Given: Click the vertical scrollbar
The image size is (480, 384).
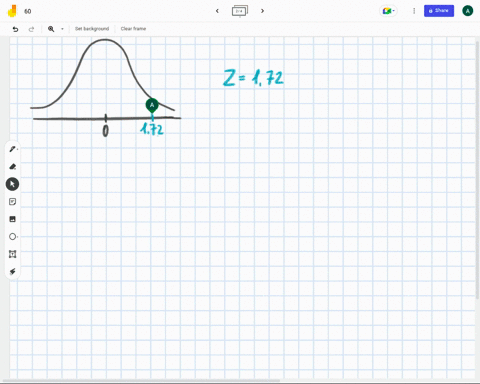Looking at the screenshot, I should tap(478, 170).
